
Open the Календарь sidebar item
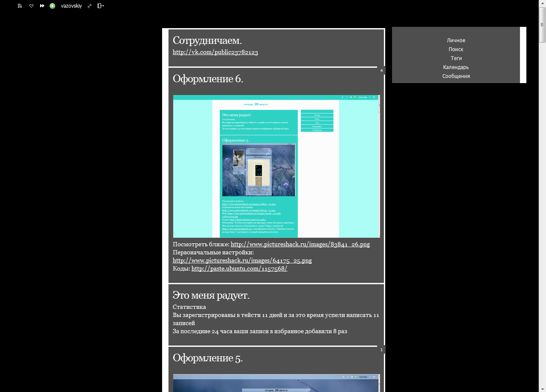click(456, 67)
